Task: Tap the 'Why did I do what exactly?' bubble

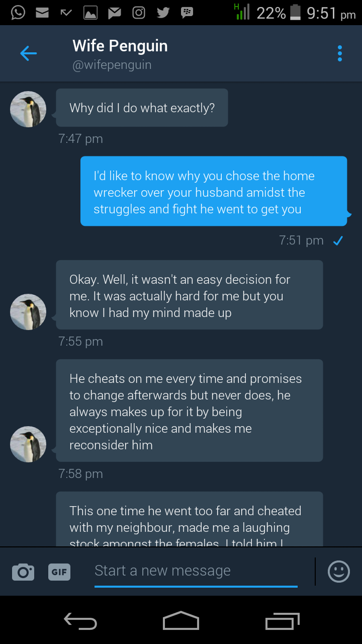Action: 142,108
